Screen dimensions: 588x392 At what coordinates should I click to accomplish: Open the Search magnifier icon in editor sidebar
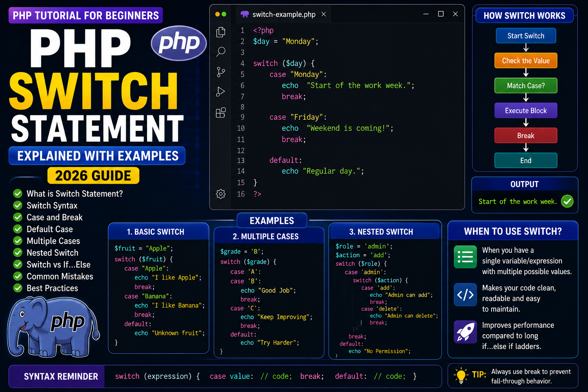[221, 52]
